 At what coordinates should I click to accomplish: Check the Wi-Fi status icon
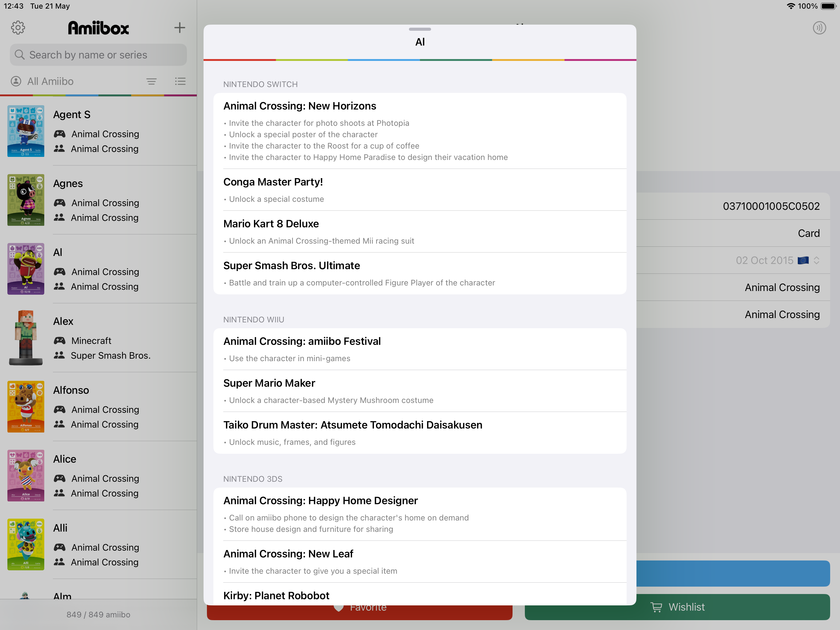790,6
